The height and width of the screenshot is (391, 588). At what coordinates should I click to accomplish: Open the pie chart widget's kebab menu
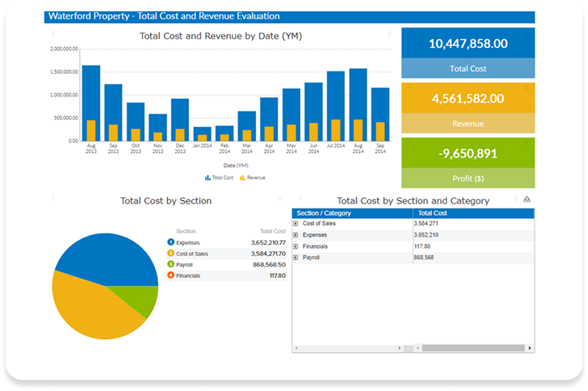[54, 198]
